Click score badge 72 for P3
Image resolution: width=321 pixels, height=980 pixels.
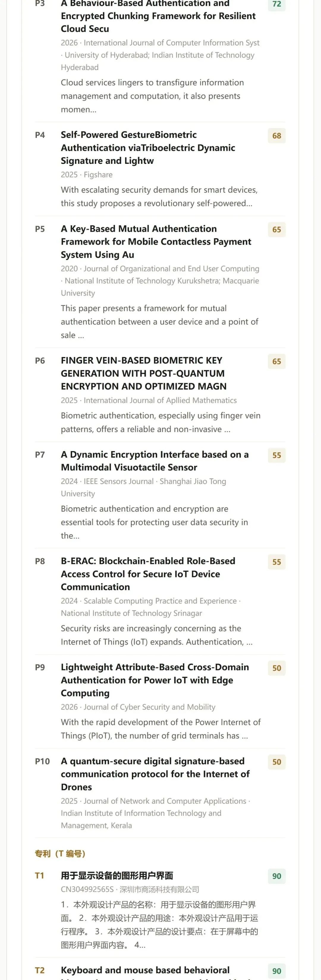pyautogui.click(x=276, y=4)
